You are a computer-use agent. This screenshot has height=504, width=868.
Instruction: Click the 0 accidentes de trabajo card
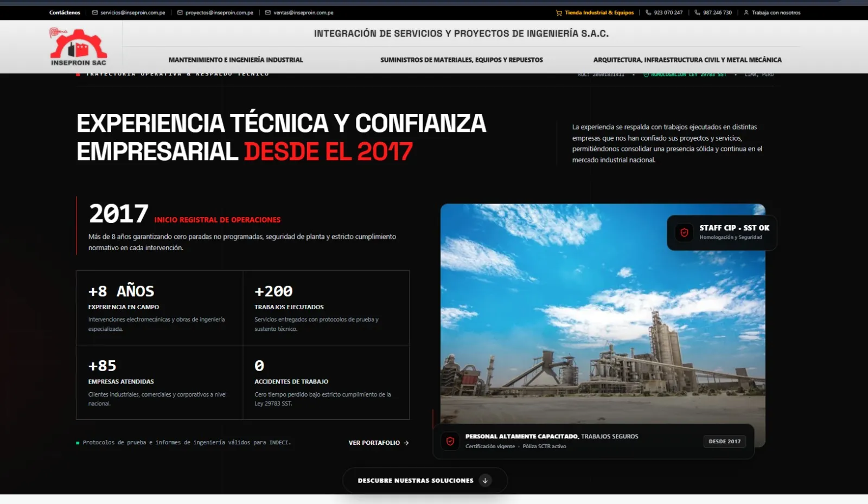pyautogui.click(x=326, y=382)
